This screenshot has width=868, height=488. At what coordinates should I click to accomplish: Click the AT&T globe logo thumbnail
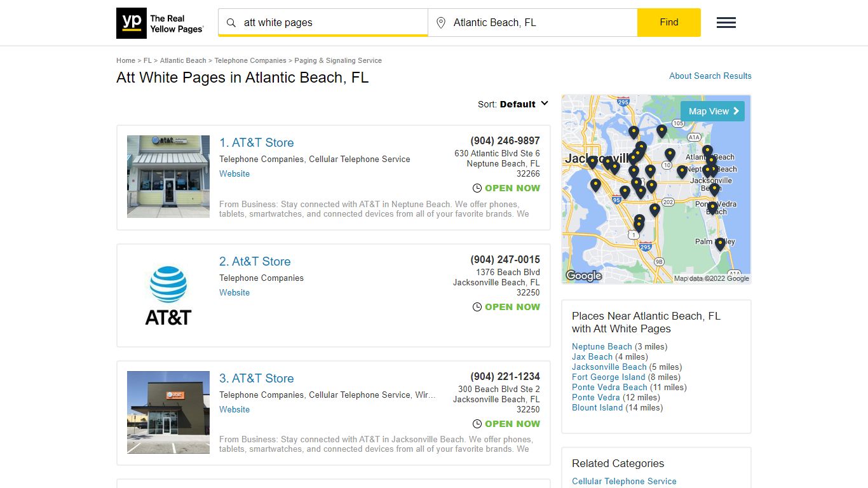point(168,295)
